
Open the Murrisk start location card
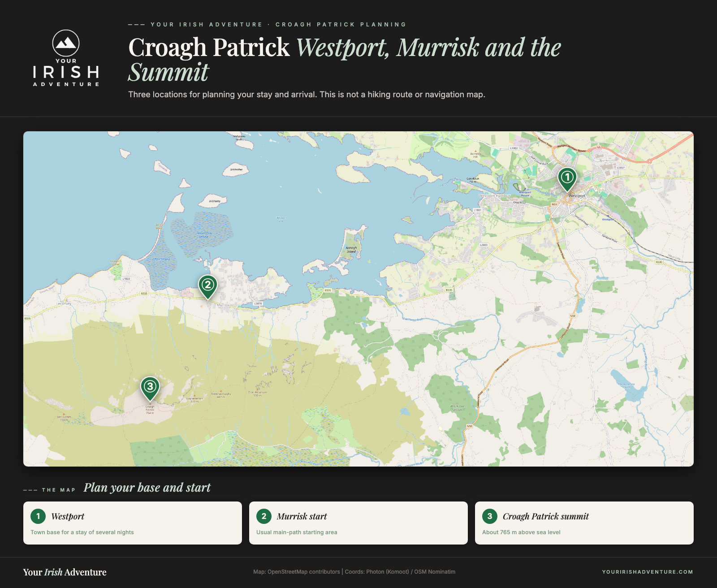click(x=358, y=523)
